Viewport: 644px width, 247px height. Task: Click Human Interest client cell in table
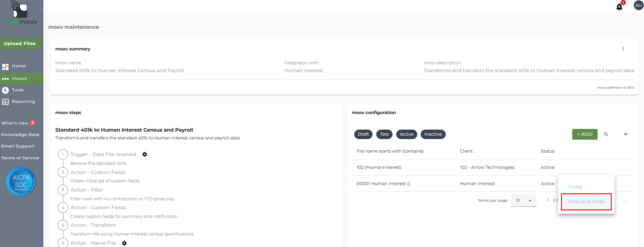click(477, 184)
